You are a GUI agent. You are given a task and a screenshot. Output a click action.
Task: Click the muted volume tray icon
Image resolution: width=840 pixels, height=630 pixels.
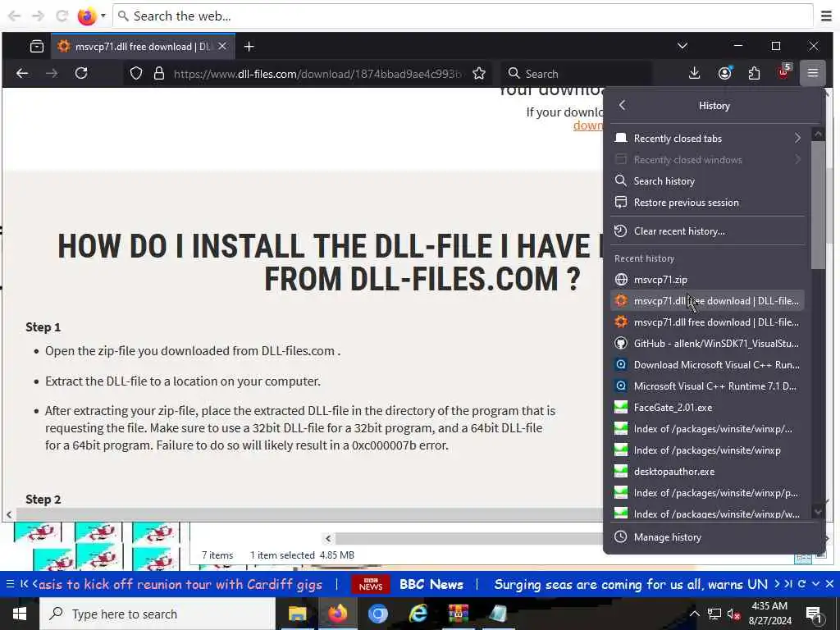[733, 614]
